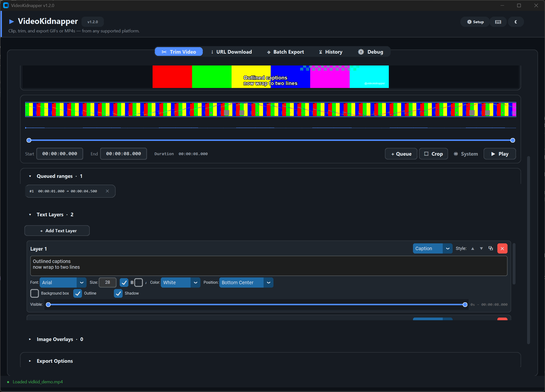Click the trim range end handle
The height and width of the screenshot is (392, 545).
point(513,140)
